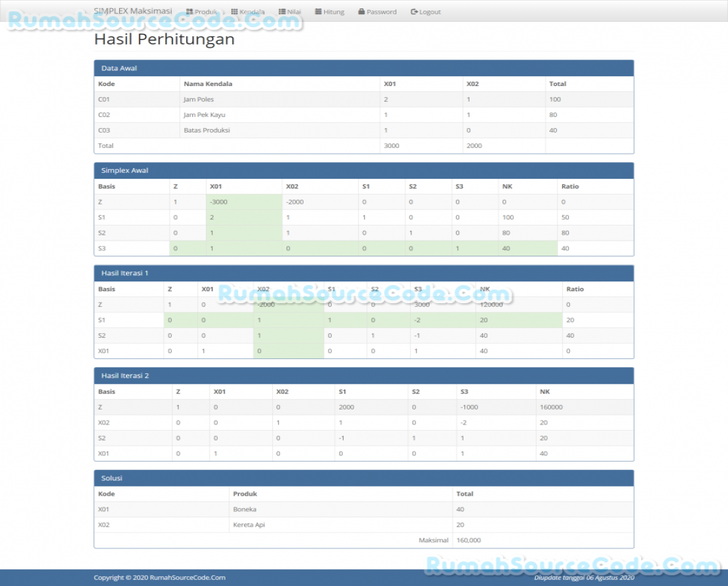Open the Kendala navigation menu
Image resolution: width=728 pixels, height=586 pixels.
pos(245,11)
